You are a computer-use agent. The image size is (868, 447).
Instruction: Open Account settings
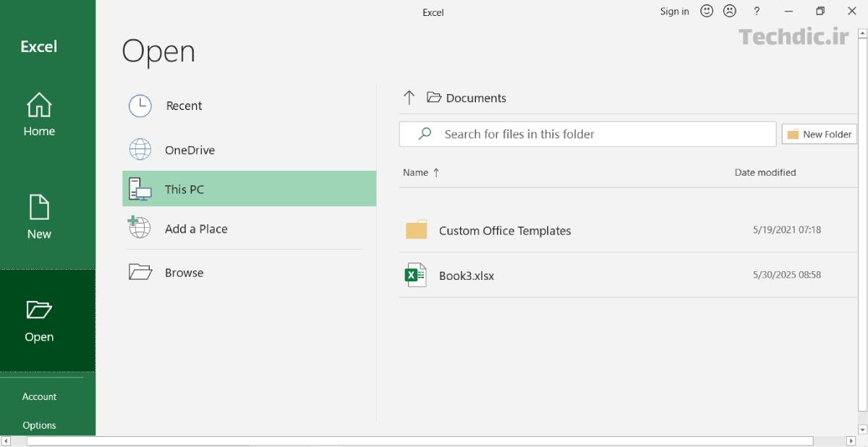pyautogui.click(x=40, y=396)
